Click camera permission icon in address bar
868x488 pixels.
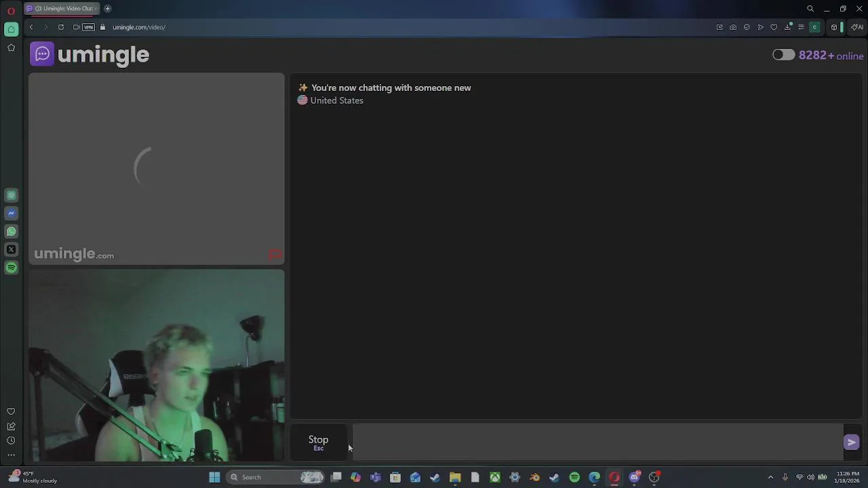coord(76,27)
